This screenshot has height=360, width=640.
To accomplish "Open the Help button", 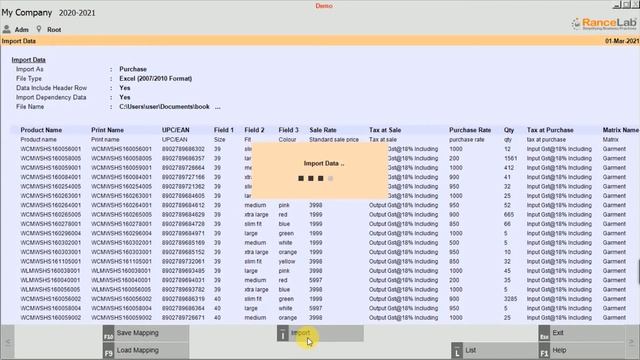I will (x=581, y=351).
